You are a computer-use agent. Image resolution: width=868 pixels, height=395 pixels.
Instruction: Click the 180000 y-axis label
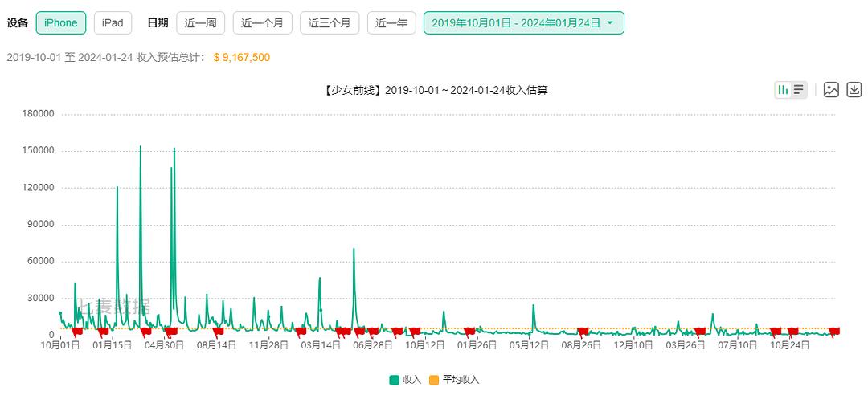38,114
